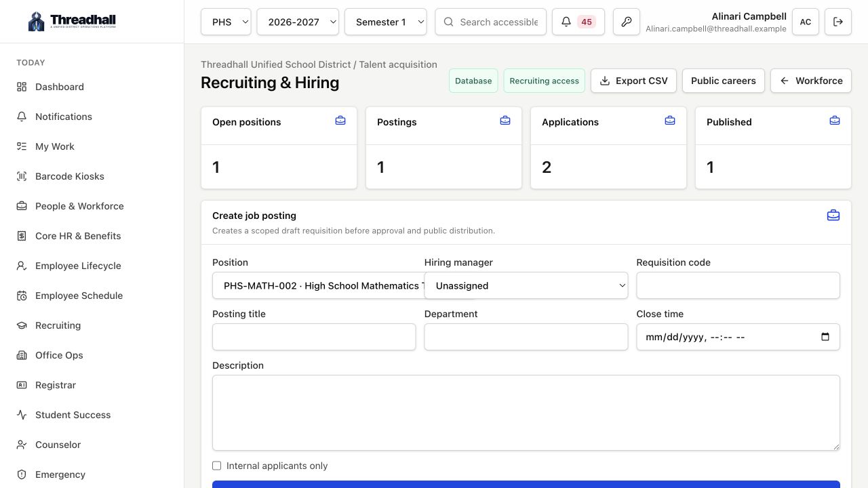868x488 pixels.
Task: Click Export CSV button
Action: point(633,81)
